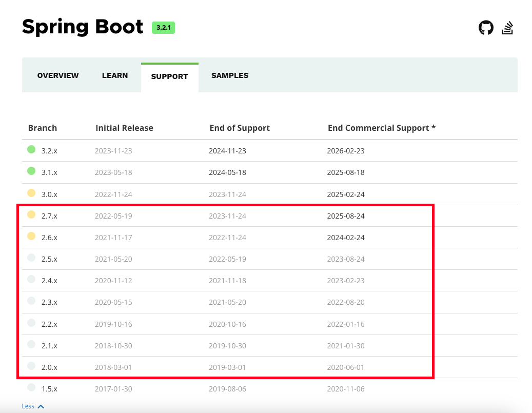The image size is (532, 413).
Task: Click the grey status dot for 2.5.x
Action: [31, 258]
